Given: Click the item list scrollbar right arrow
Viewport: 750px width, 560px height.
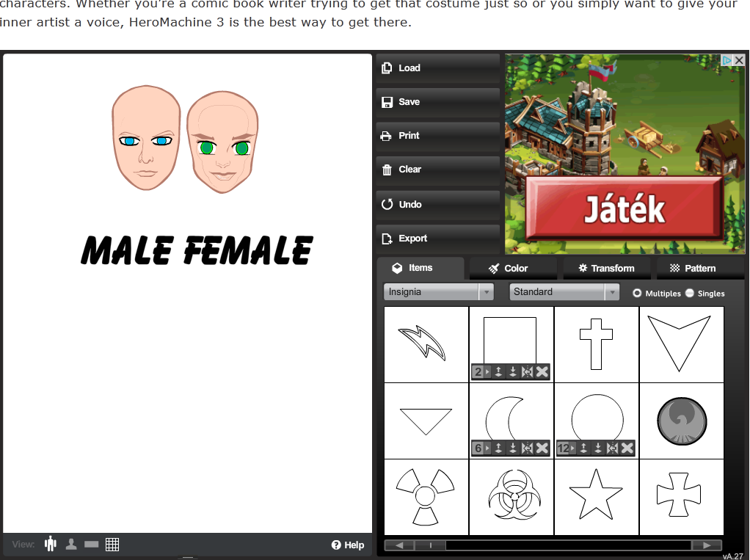Looking at the screenshot, I should coord(706,545).
